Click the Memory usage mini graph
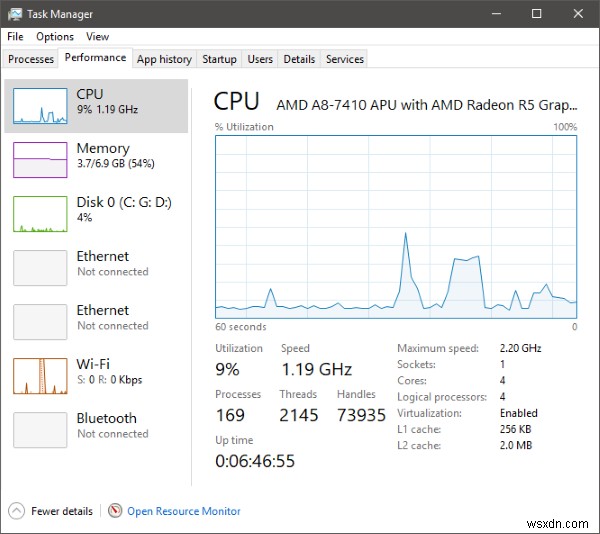Viewport: 600px width, 534px height. point(40,160)
